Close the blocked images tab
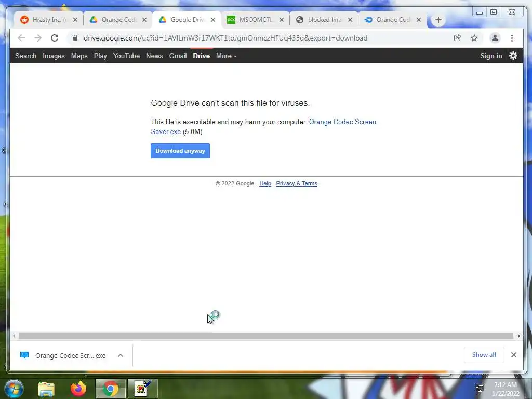Viewport: 532px width, 399px height. click(350, 20)
